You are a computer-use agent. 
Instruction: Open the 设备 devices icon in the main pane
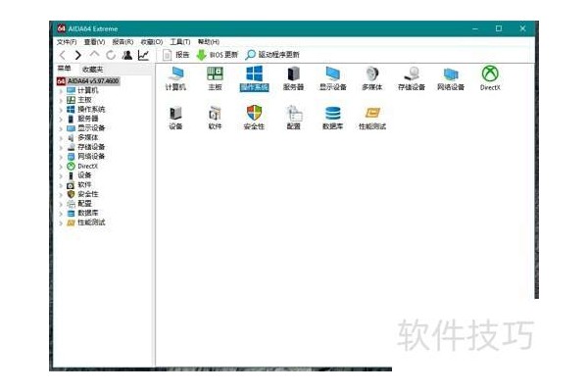click(x=175, y=118)
